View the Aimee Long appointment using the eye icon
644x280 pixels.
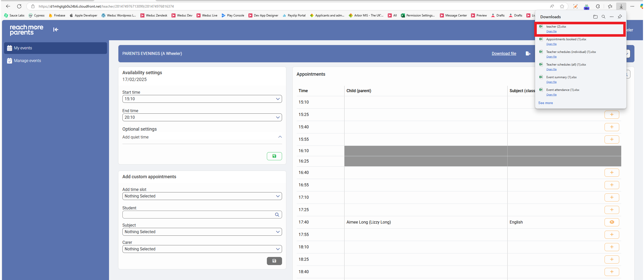pyautogui.click(x=612, y=222)
